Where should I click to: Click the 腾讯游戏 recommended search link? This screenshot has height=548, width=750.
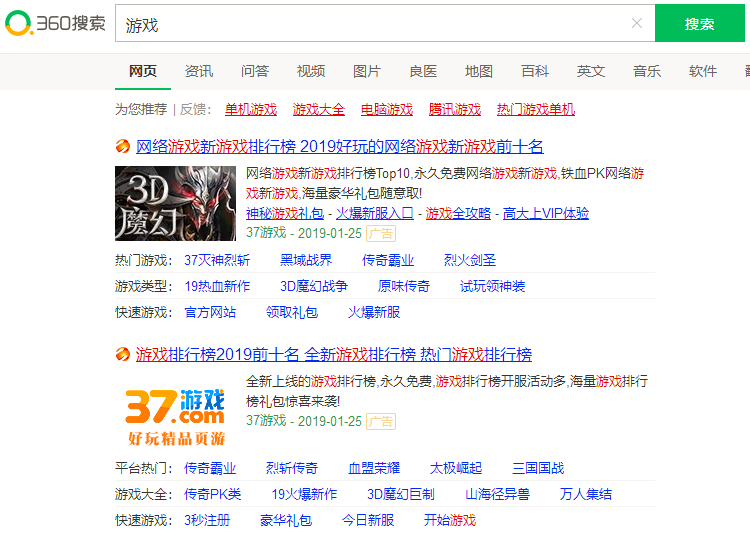point(455,109)
